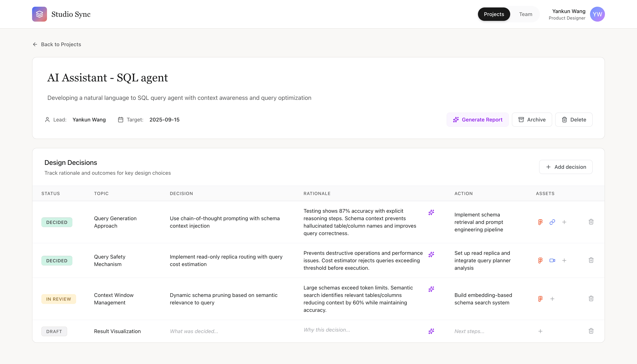This screenshot has width=637, height=364.
Task: Click AI sparkle icon in Result Visualization row
Action: tap(431, 331)
